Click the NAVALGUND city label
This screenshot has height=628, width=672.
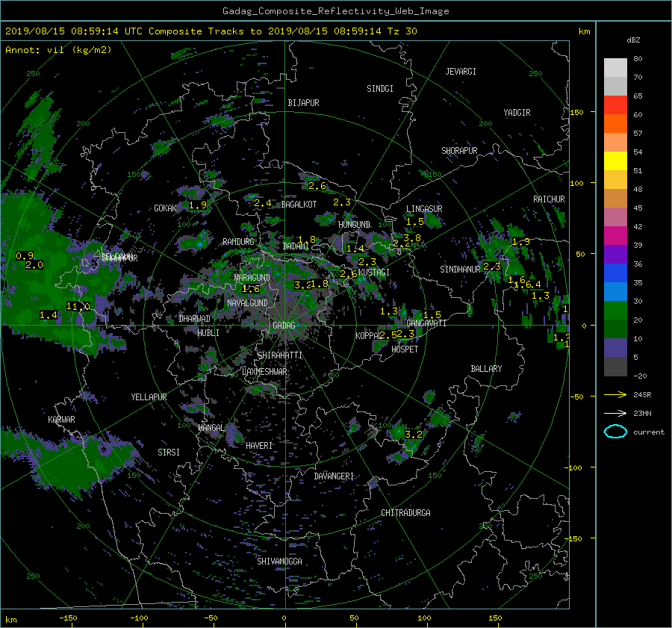coord(247,302)
